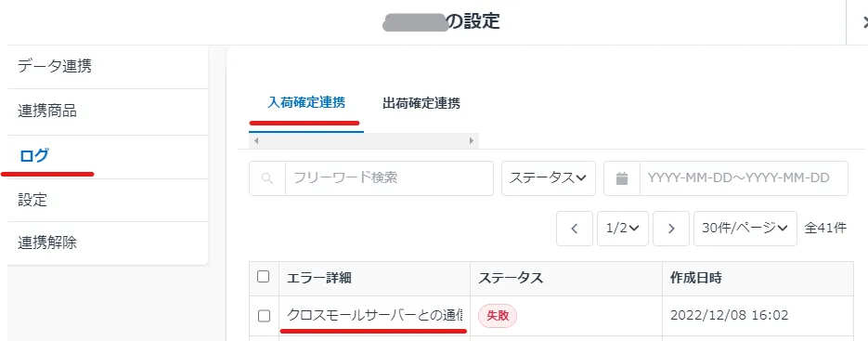Open the 1/2 page selector dropdown
Screen dimensions: 868x341
(x=623, y=229)
